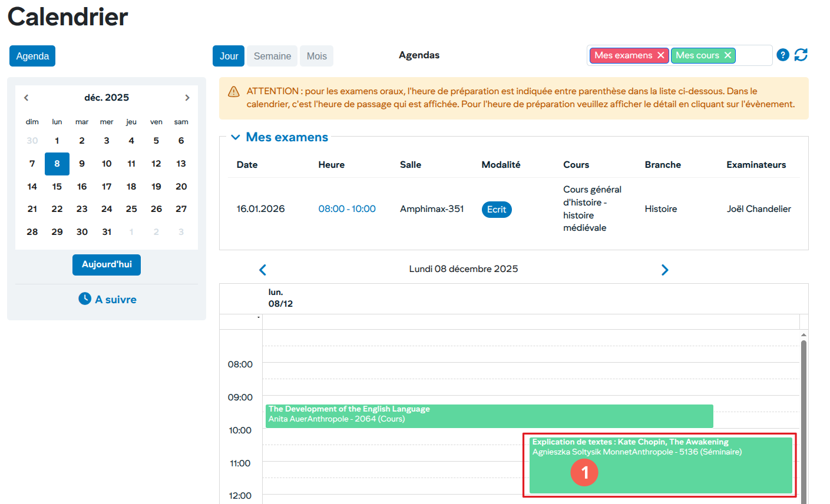Select the Jour view tab
This screenshot has width=830, height=504.
229,56
